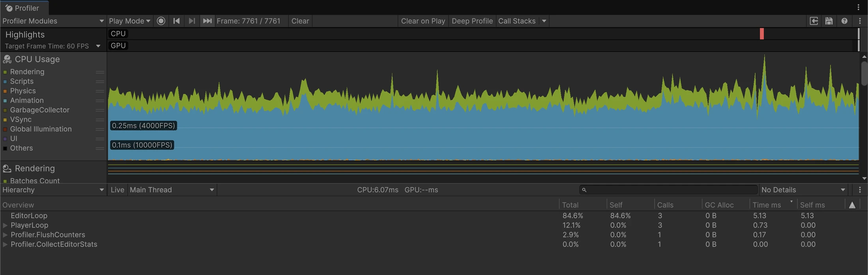Toggle the Animation category color box
868x275 pixels.
[x=5, y=101]
